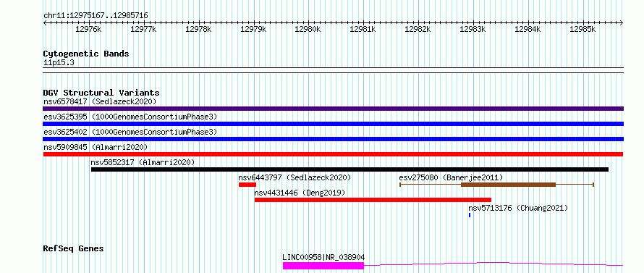Open the nsv6578417 (Sedlazeck2020) label

tap(100, 101)
